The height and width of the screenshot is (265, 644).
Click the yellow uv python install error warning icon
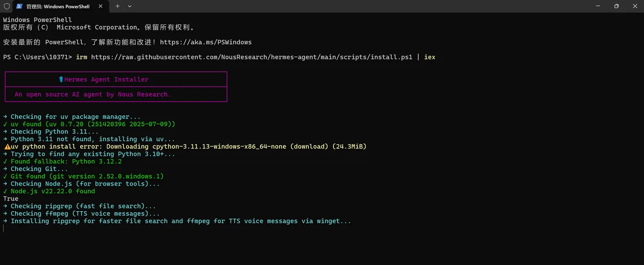[7, 147]
